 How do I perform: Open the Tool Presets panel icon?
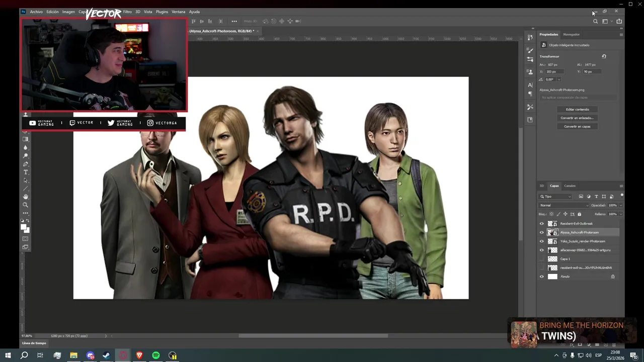pyautogui.click(x=530, y=107)
